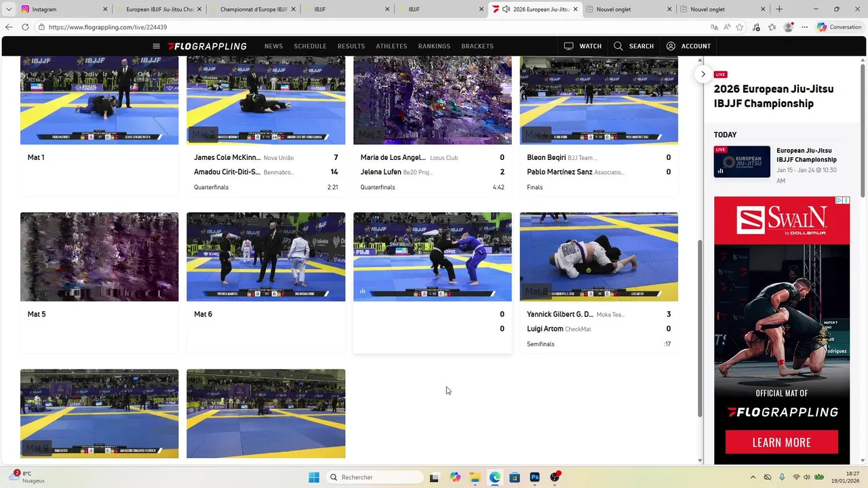Open the NEWS menu item
This screenshot has height=488, width=868.
(273, 46)
